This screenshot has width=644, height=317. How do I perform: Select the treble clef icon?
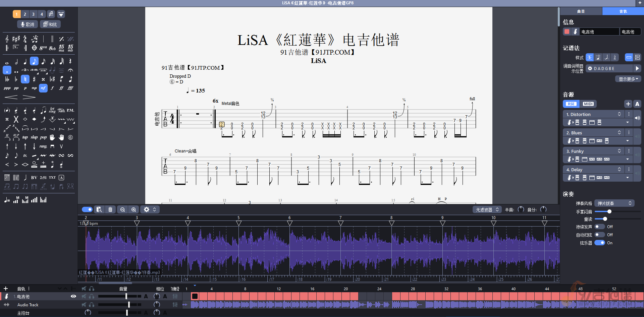(7, 39)
